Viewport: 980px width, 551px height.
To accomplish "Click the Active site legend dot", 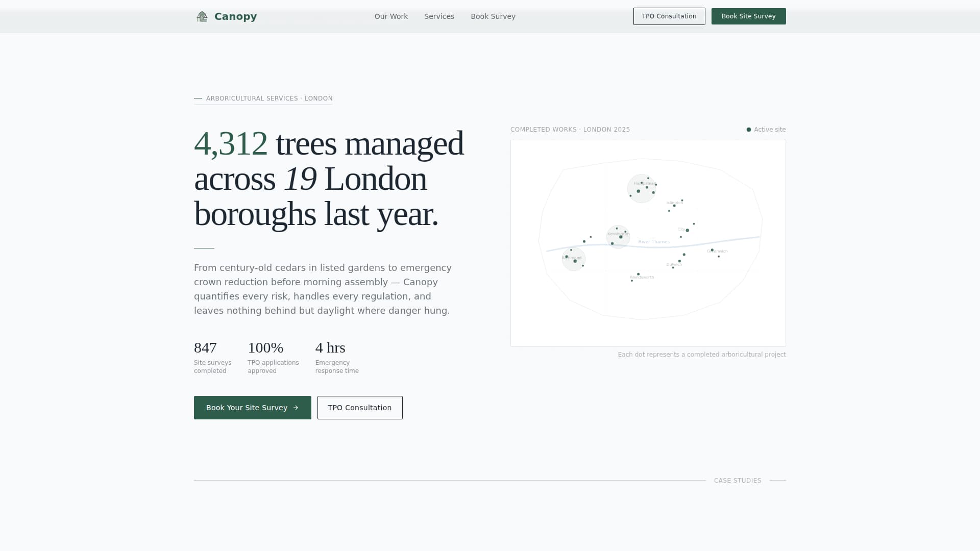I will click(749, 130).
